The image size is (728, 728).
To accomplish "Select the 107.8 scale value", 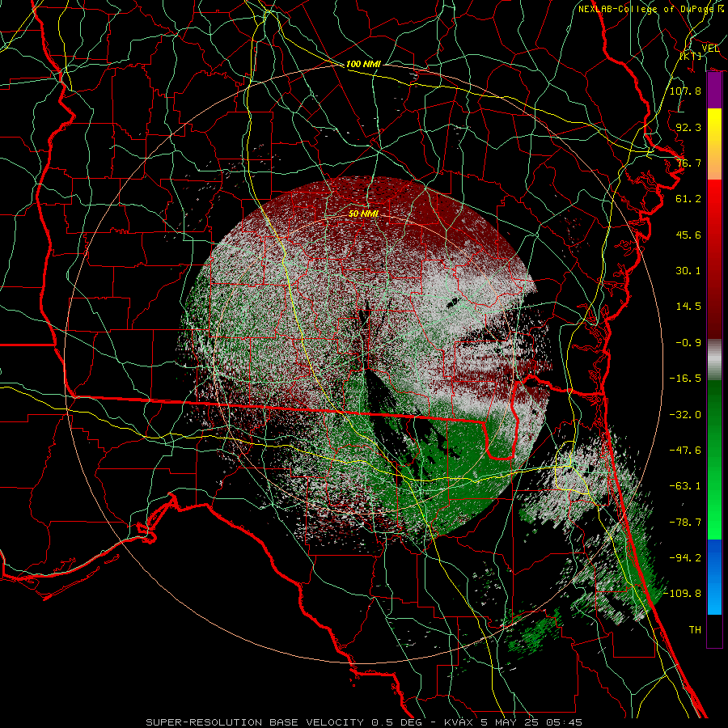I will (x=685, y=91).
